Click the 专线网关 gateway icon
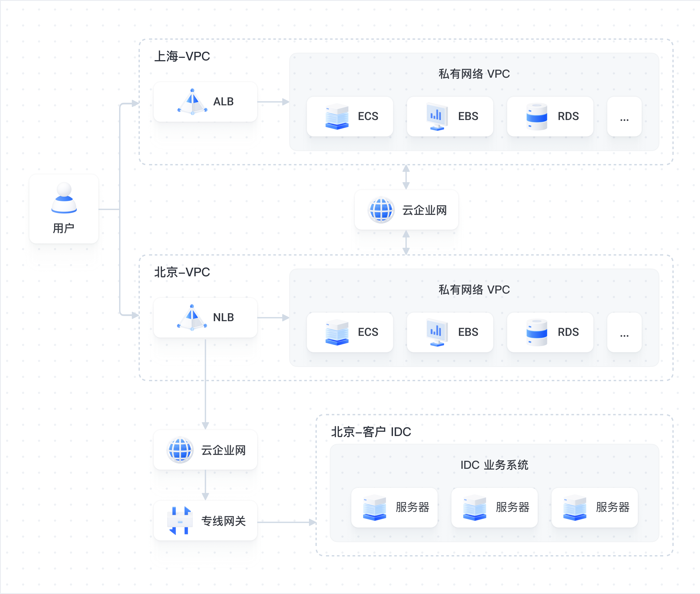 [x=180, y=521]
